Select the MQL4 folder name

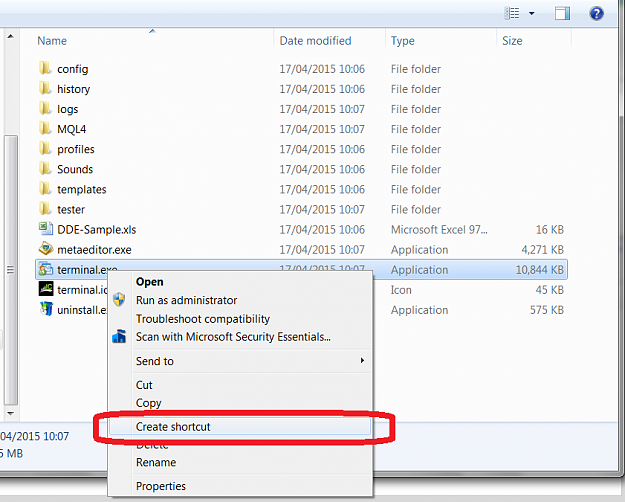71,129
